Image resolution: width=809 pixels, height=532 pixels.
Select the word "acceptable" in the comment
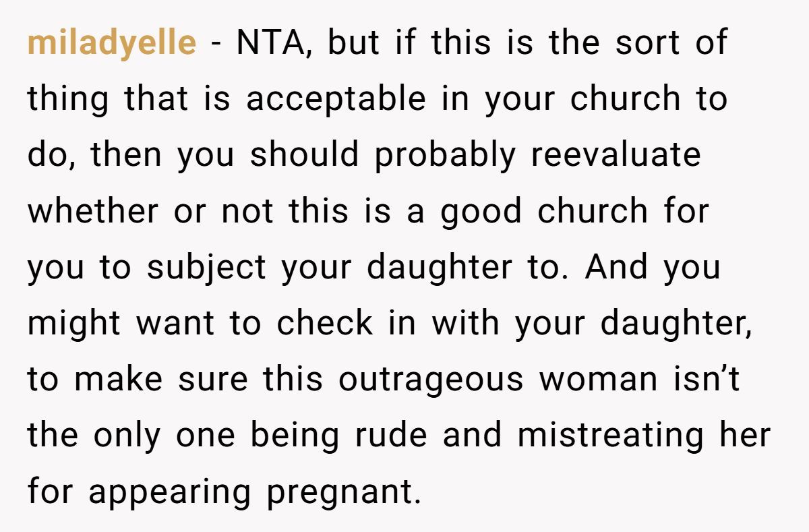(x=336, y=100)
